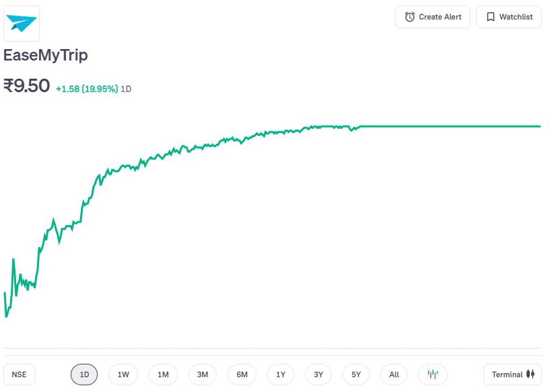Choose the 1Y chart period
This screenshot has width=552, height=392.
(x=281, y=375)
